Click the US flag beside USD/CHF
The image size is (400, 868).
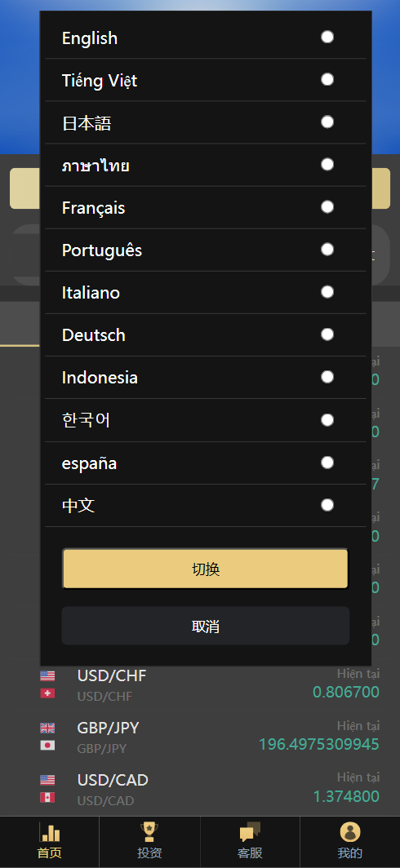click(47, 676)
